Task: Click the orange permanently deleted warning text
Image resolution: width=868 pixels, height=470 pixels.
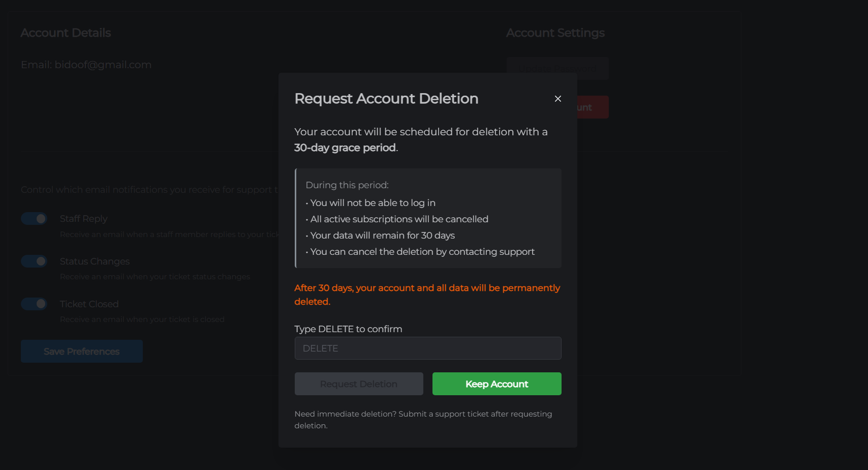Action: (x=427, y=295)
